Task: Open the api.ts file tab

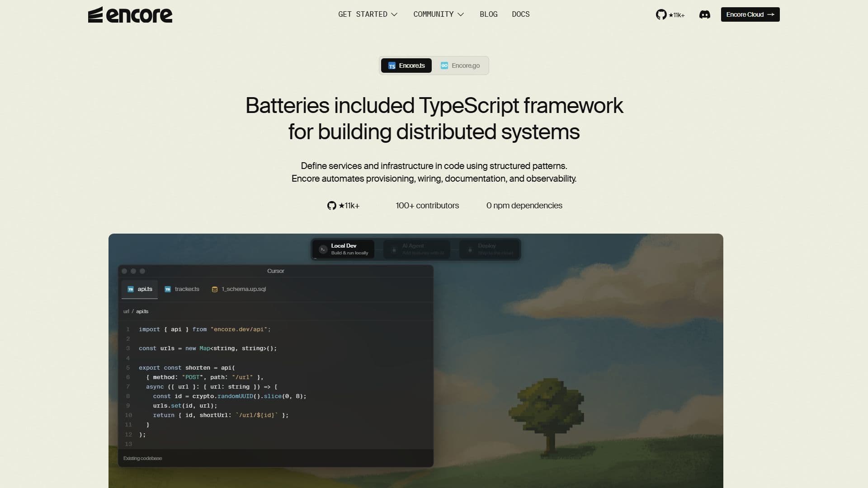Action: click(140, 289)
